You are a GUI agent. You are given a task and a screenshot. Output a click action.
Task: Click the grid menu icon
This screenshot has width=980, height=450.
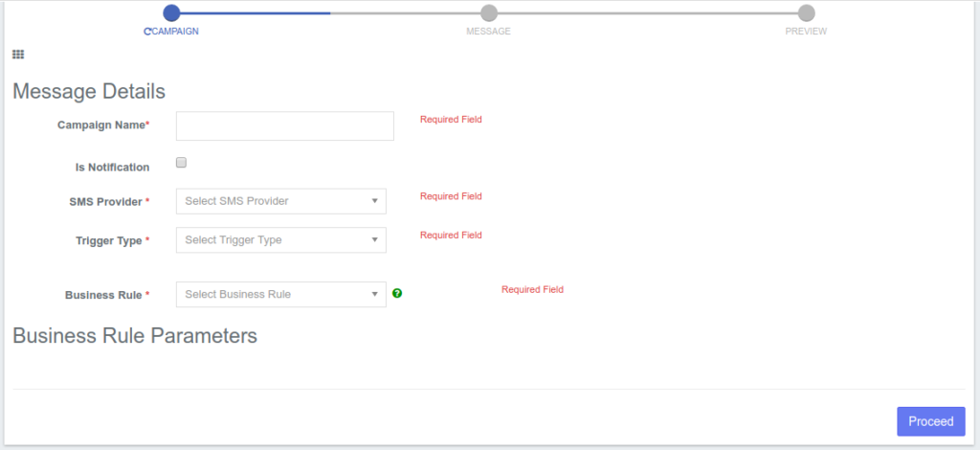pos(18,55)
